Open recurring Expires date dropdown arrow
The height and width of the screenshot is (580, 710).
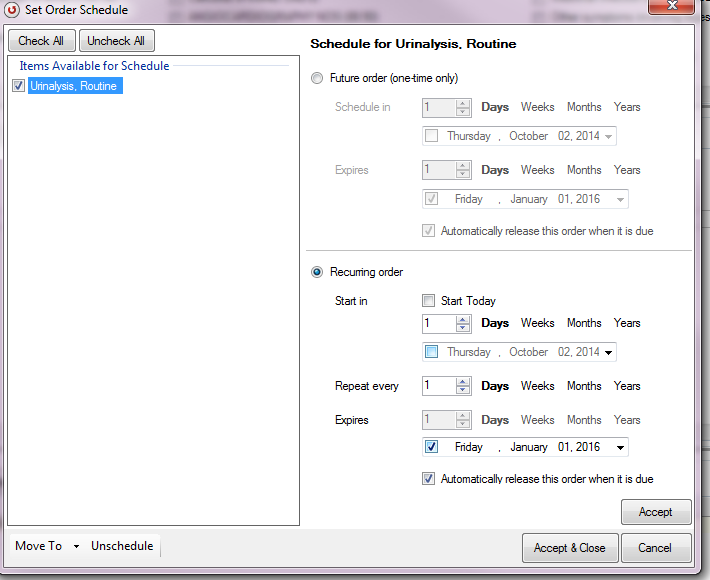pos(620,447)
